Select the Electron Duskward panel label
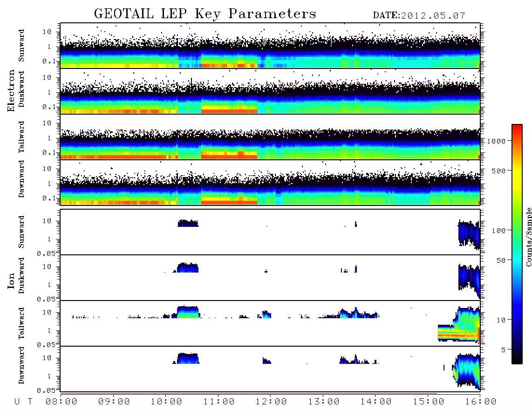 [21, 89]
